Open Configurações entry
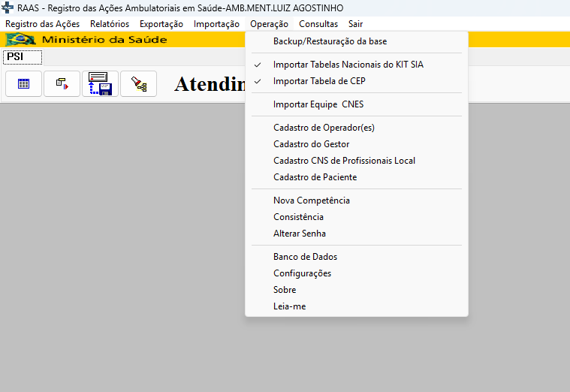Screen dimensions: 570x392 (357, 273)
